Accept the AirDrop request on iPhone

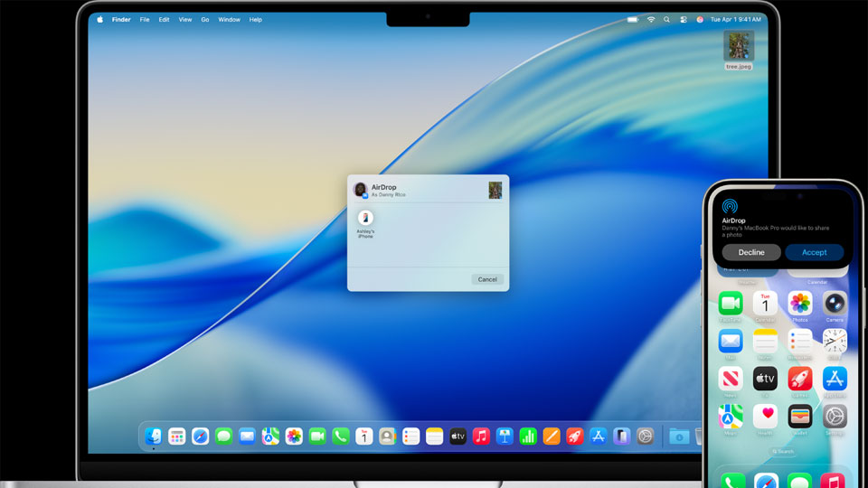pos(814,252)
